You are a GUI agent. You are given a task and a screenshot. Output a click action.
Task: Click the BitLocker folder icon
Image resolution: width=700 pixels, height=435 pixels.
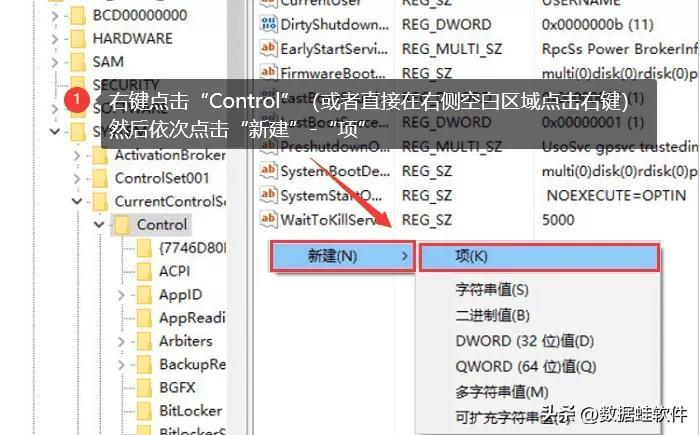coord(144,410)
